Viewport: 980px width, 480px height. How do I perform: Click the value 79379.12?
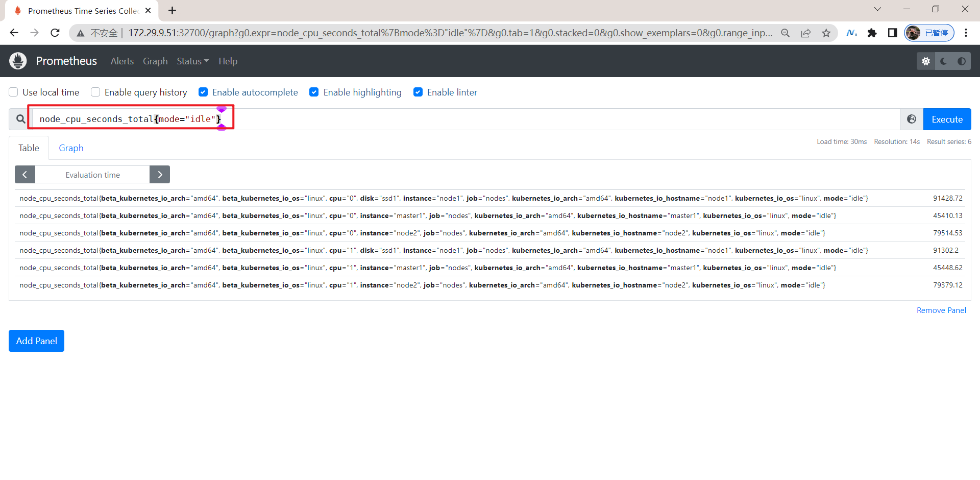[948, 285]
